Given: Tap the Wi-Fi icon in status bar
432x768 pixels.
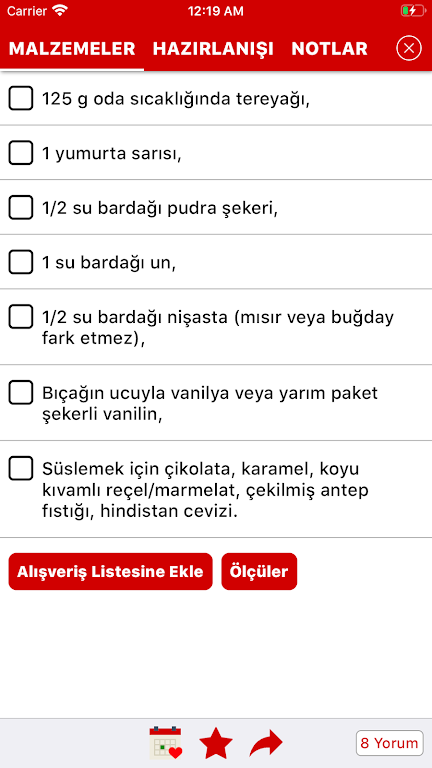Looking at the screenshot, I should click(61, 10).
